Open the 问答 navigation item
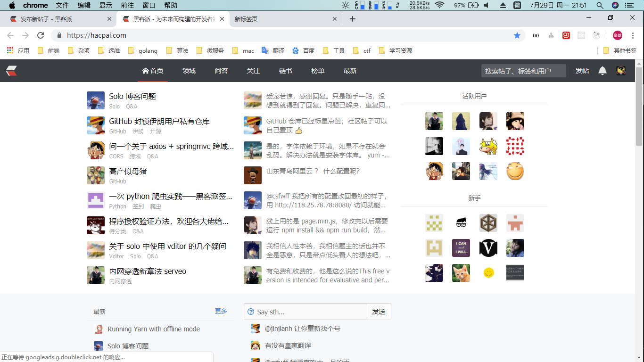This screenshot has height=362, width=644. coord(221,71)
